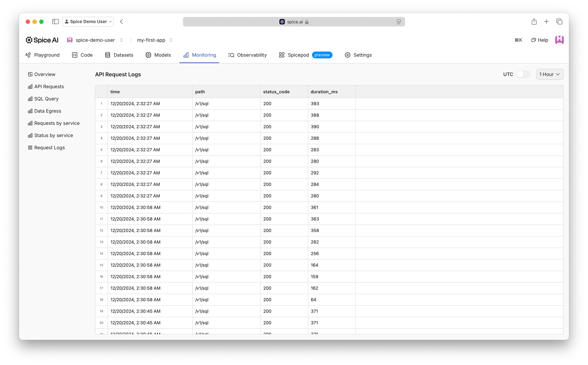
Task: Click the duration_ms column header
Action: pos(324,92)
